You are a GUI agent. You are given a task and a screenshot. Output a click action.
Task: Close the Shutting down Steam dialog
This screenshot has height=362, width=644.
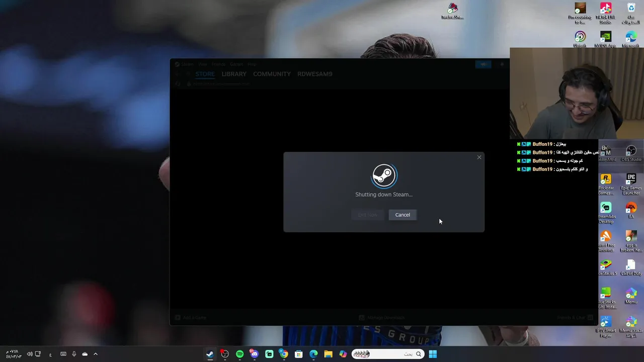click(479, 157)
